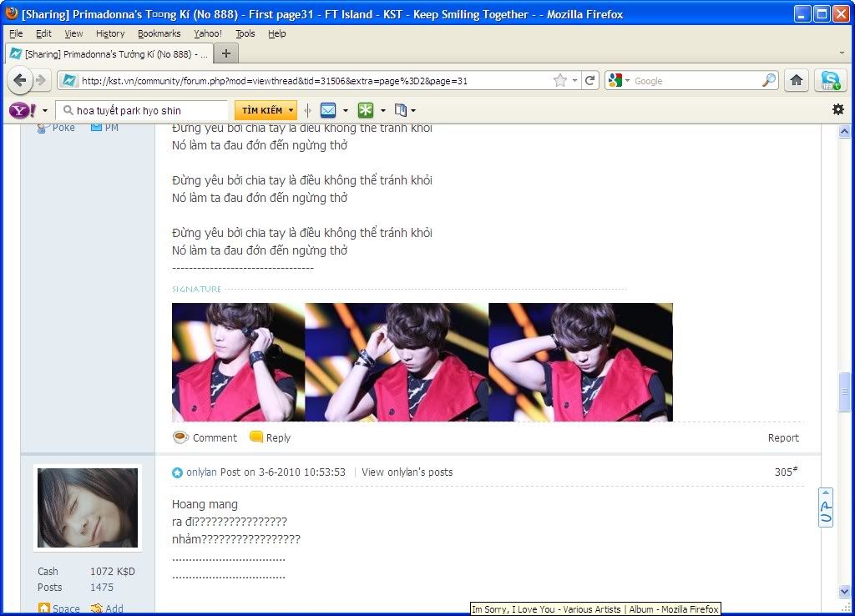The height and width of the screenshot is (616, 855).
Task: Click the "1072 K$D" cash value
Action: click(x=113, y=571)
